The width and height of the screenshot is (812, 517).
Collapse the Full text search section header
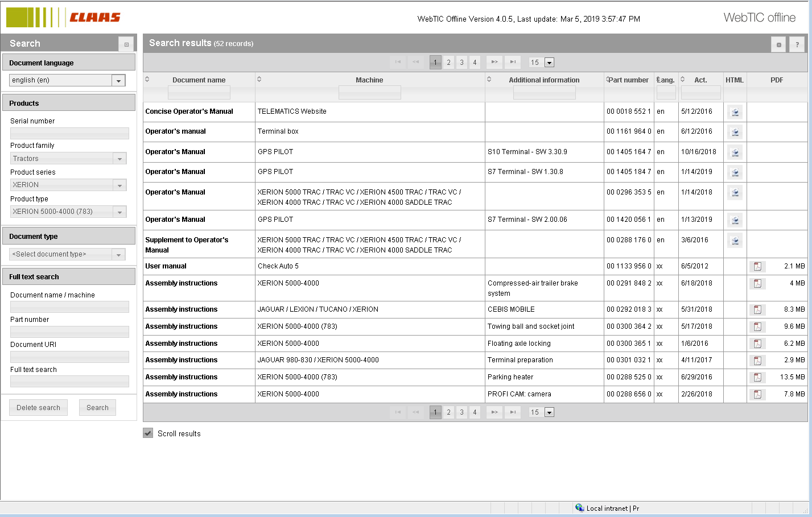[x=69, y=276]
